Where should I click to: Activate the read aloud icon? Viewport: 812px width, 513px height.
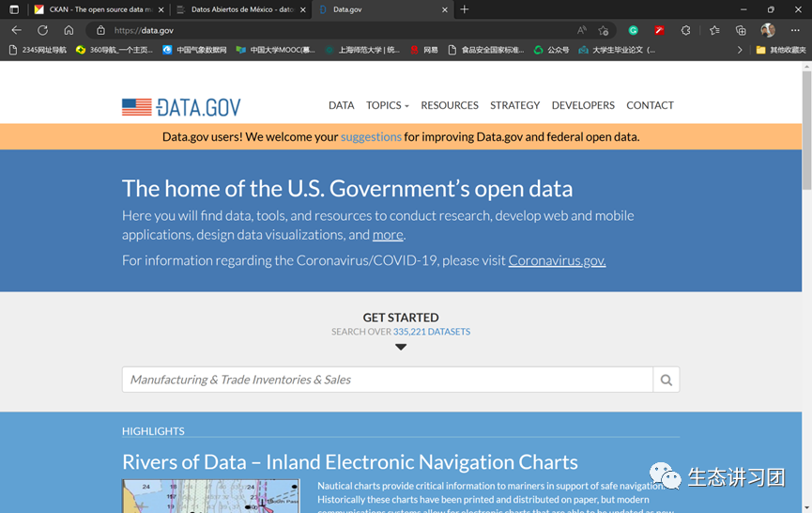point(582,30)
